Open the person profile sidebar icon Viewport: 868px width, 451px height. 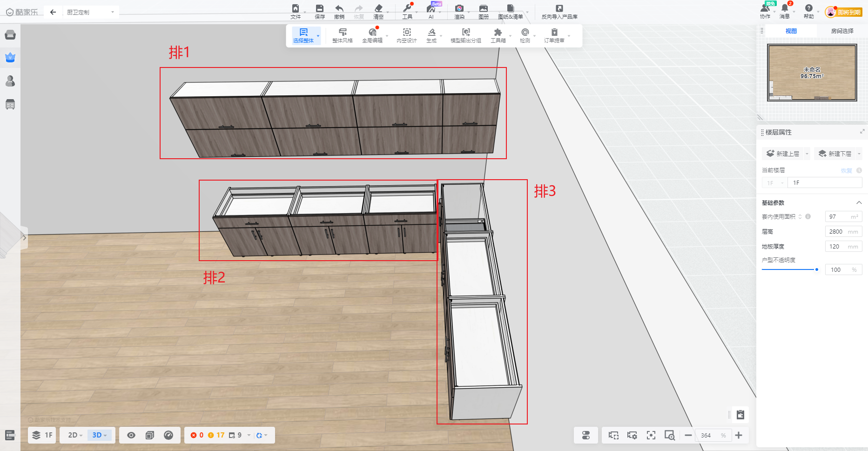(10, 81)
